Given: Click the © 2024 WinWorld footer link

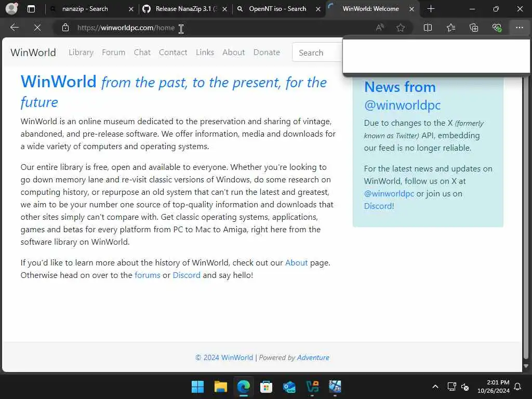Looking at the screenshot, I should click(224, 357).
